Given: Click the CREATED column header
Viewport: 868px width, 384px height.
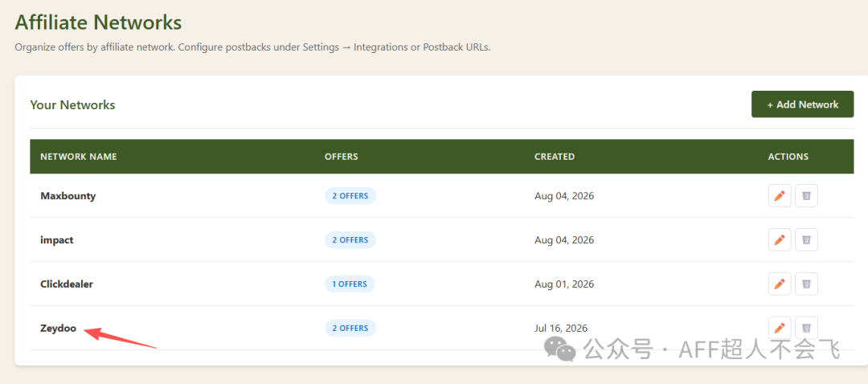Looking at the screenshot, I should pos(554,157).
